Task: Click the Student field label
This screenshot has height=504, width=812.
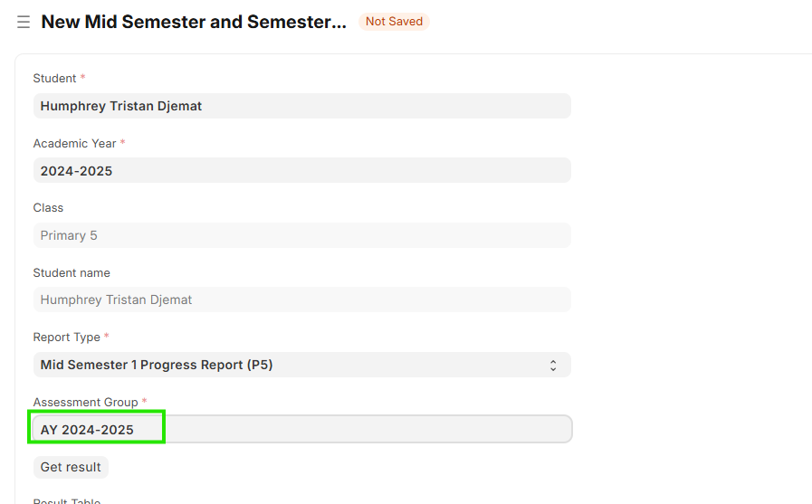Action: pyautogui.click(x=54, y=79)
